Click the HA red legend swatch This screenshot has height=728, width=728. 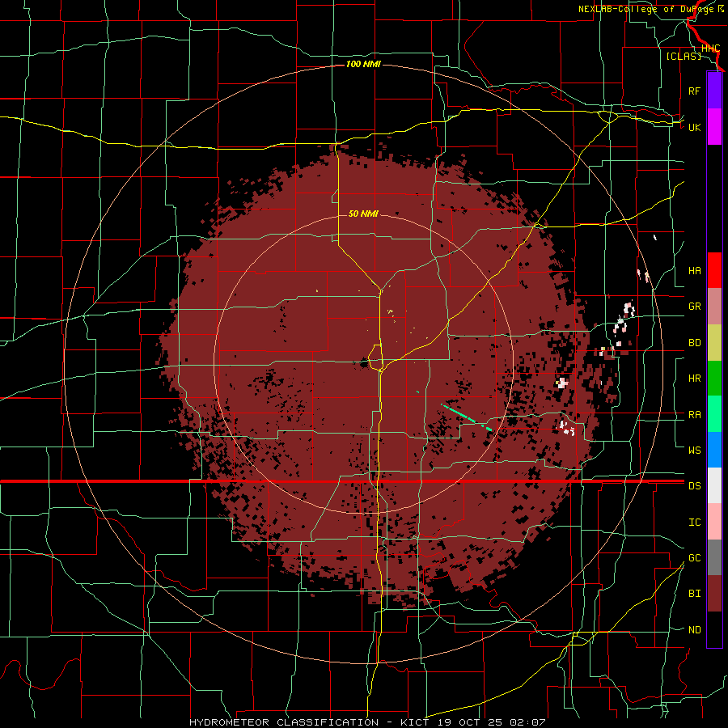pos(714,270)
